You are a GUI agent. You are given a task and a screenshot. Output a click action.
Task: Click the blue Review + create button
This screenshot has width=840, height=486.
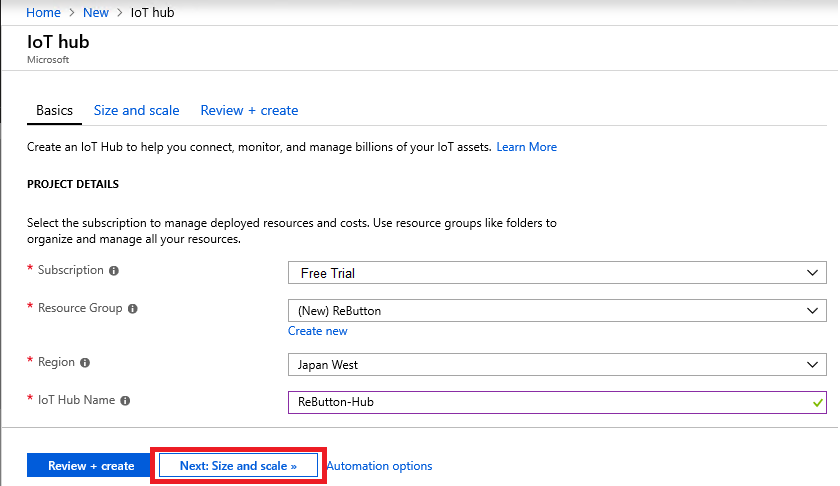[89, 466]
